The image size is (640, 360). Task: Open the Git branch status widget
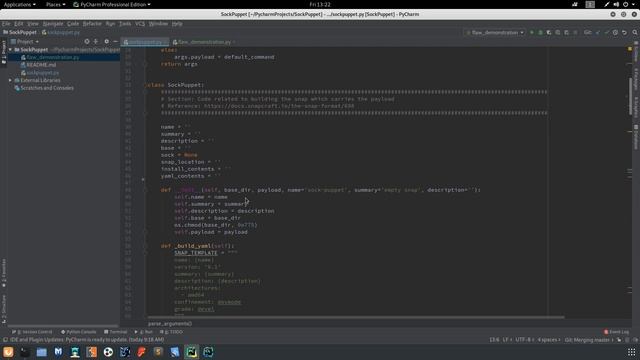click(589, 340)
